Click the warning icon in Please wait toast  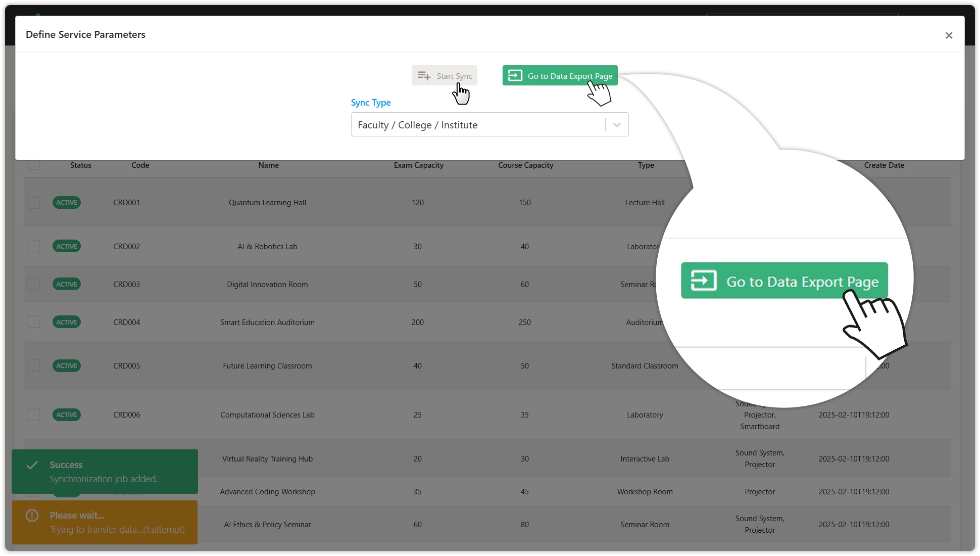32,516
